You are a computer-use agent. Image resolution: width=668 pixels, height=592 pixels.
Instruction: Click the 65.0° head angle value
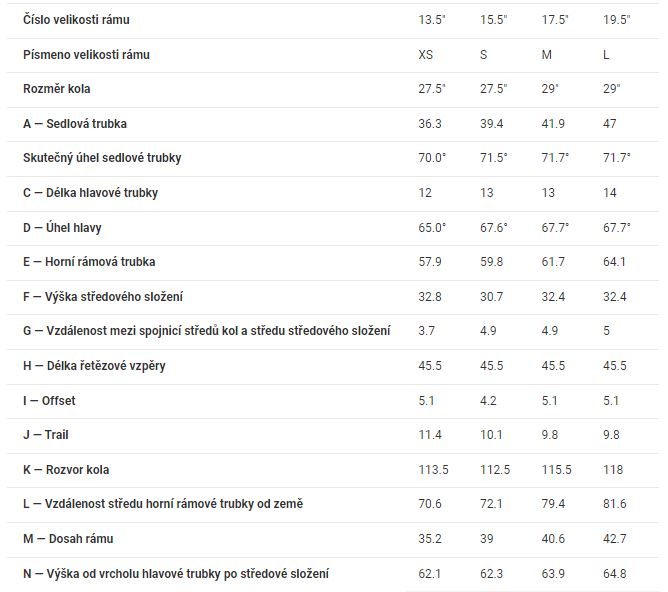[x=432, y=228]
